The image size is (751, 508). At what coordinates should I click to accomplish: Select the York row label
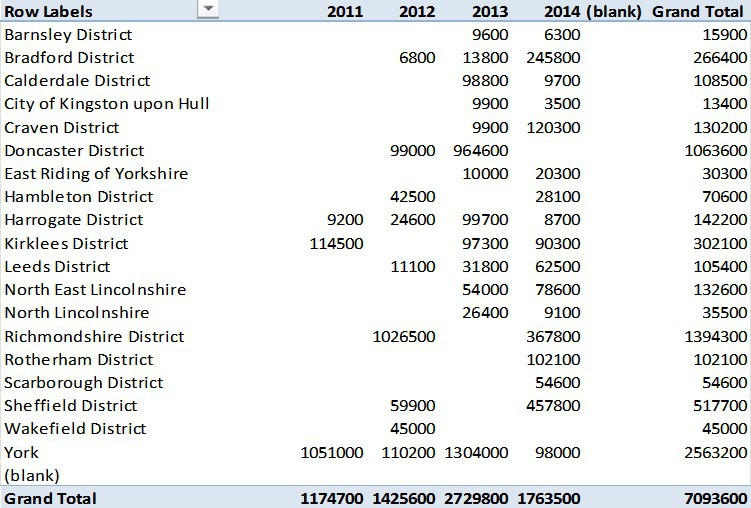tap(21, 452)
